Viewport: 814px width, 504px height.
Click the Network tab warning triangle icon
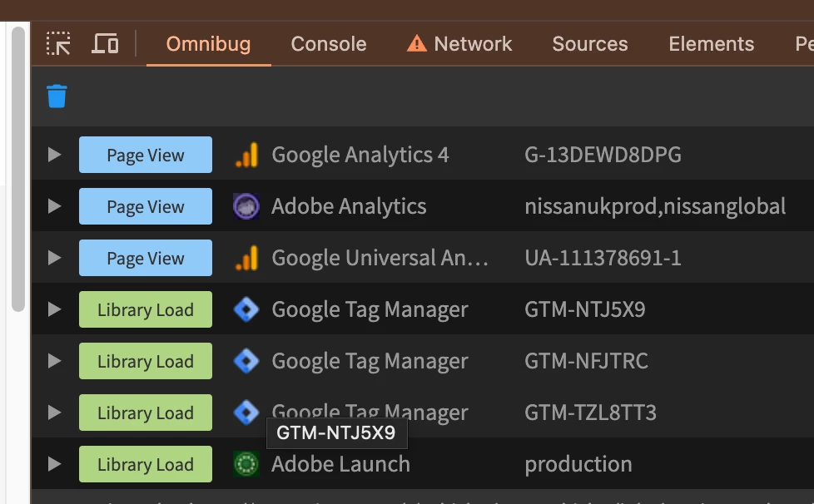click(x=416, y=43)
